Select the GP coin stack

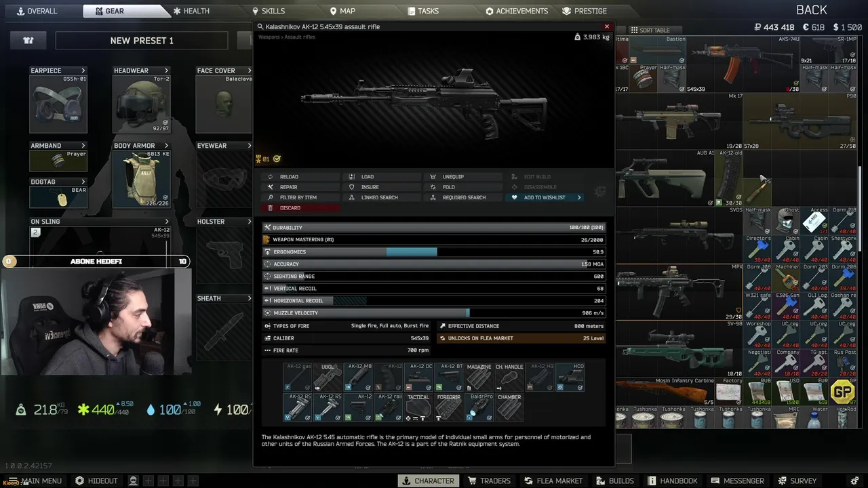tap(843, 392)
